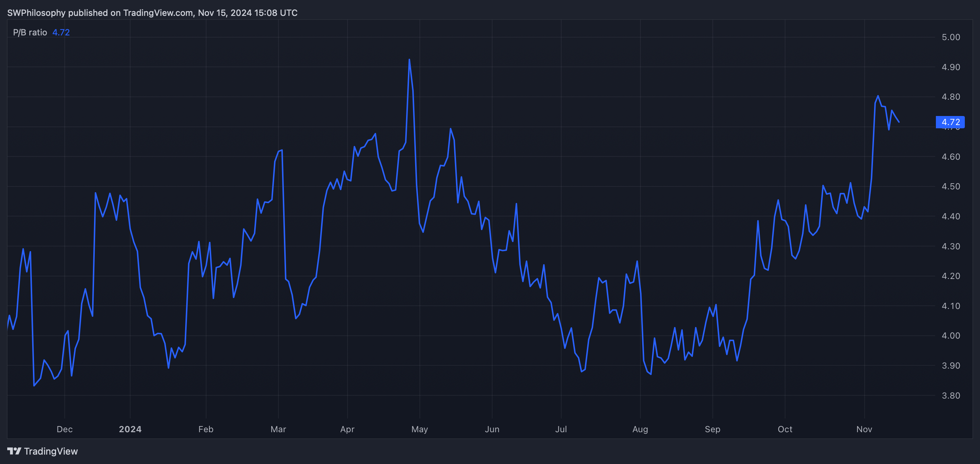This screenshot has height=464, width=980.
Task: Click the Oct time axis label
Action: (x=785, y=429)
